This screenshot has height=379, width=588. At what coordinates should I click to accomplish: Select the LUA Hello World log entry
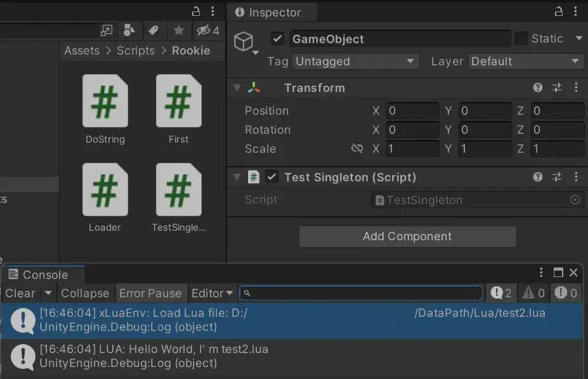pyautogui.click(x=292, y=357)
